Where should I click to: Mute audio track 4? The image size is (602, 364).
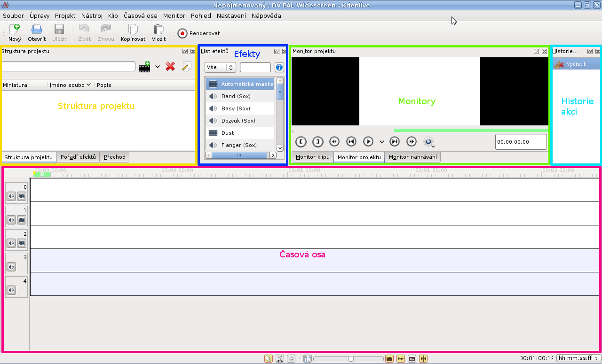pyautogui.click(x=11, y=290)
